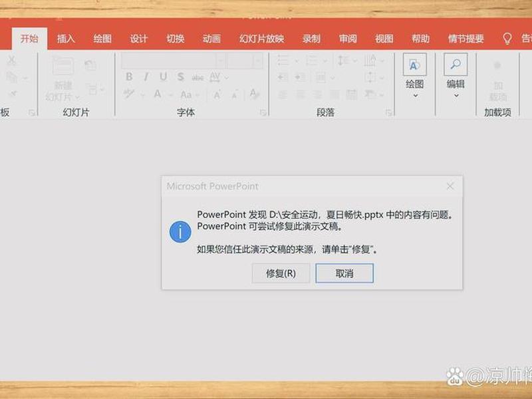
Task: Click the align left icon
Action: click(282, 94)
